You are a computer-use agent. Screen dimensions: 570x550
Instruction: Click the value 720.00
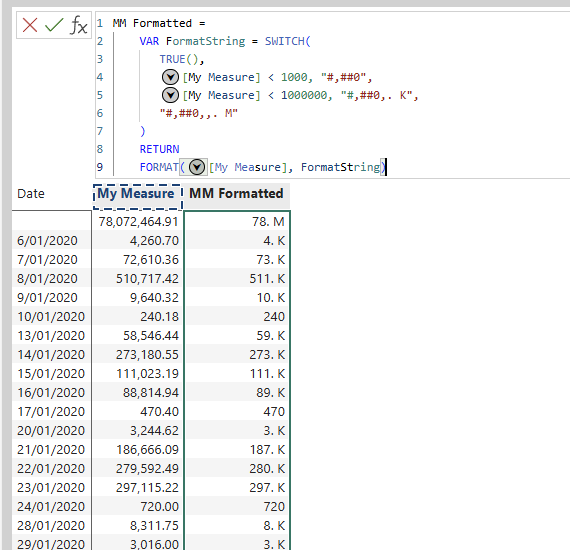coord(159,506)
